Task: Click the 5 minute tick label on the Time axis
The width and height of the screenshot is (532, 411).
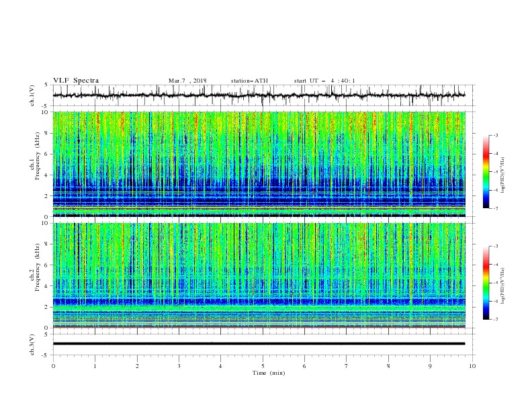Action: [x=263, y=366]
